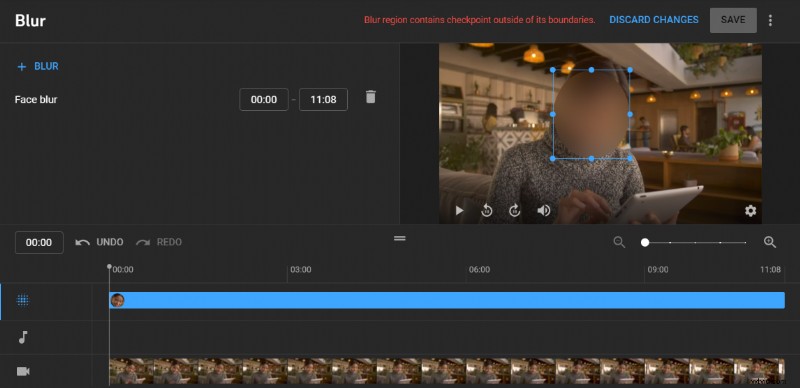Undo the last edit
Image resolution: width=800 pixels, height=388 pixels.
click(x=99, y=242)
